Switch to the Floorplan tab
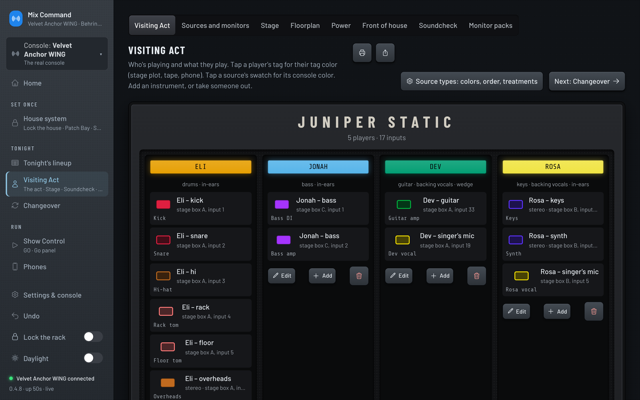This screenshot has height=400, width=640. [305, 25]
